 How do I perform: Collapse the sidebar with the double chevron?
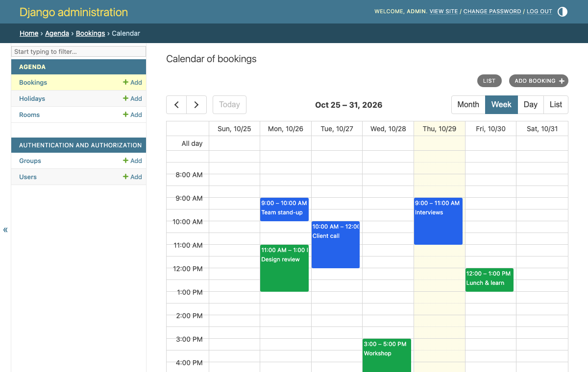(x=5, y=230)
